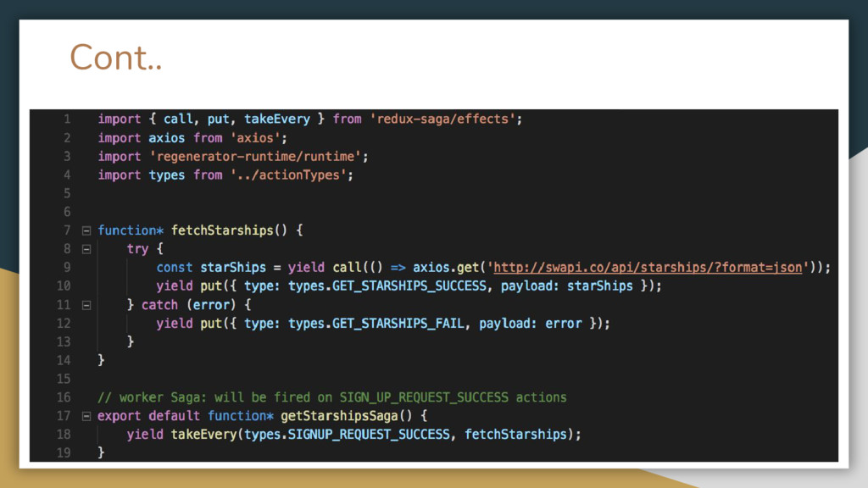Screen dimensions: 868x488
Task: Click getStarshipsSaga function name
Action: pos(339,415)
